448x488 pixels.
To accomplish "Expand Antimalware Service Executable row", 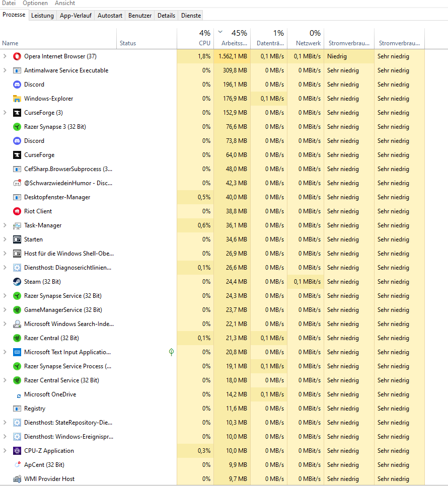I will pos(5,70).
